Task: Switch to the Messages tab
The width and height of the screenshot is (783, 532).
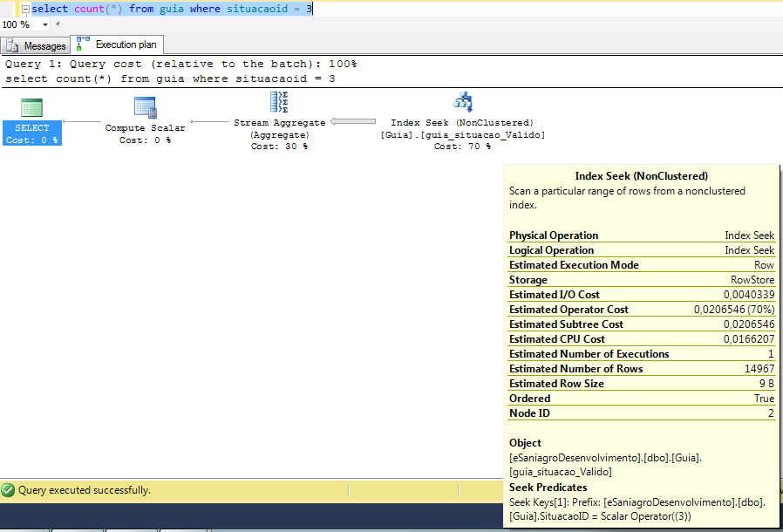Action: 35,46
